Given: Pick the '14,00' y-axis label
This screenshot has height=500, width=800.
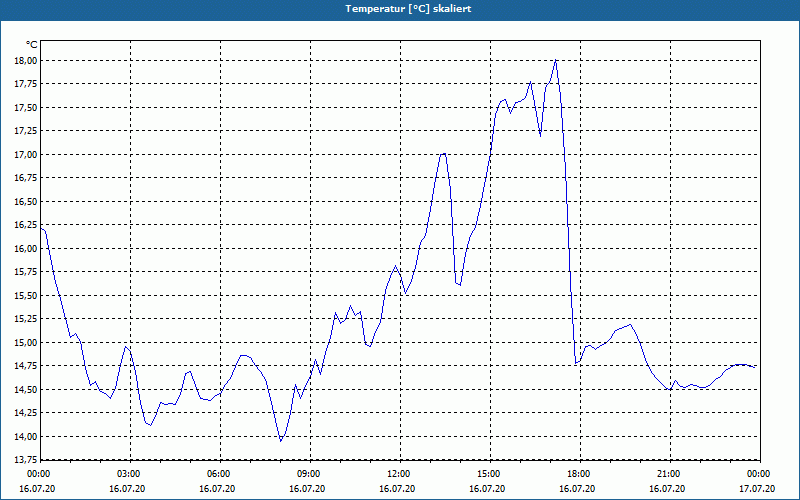Looking at the screenshot, I should tap(26, 436).
